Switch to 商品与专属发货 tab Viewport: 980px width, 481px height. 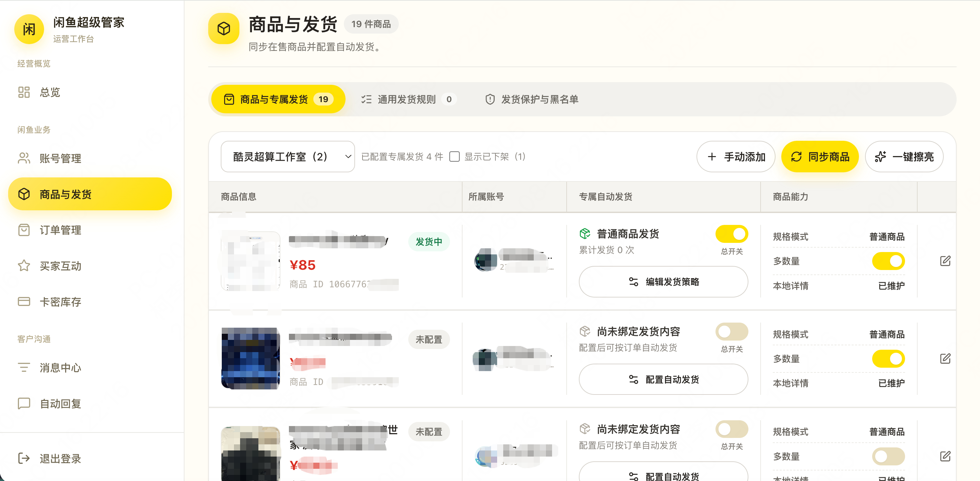tap(278, 99)
